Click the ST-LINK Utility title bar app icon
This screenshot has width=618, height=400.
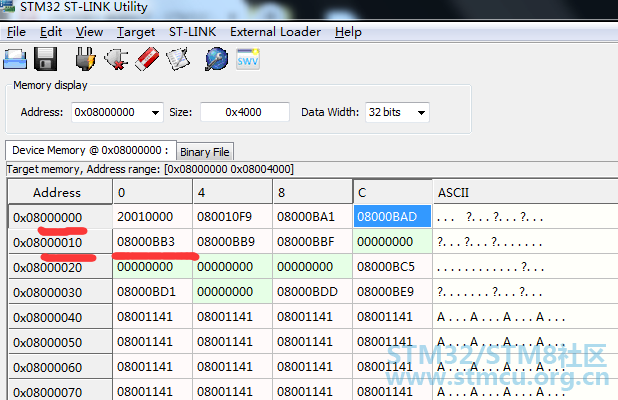click(7, 6)
